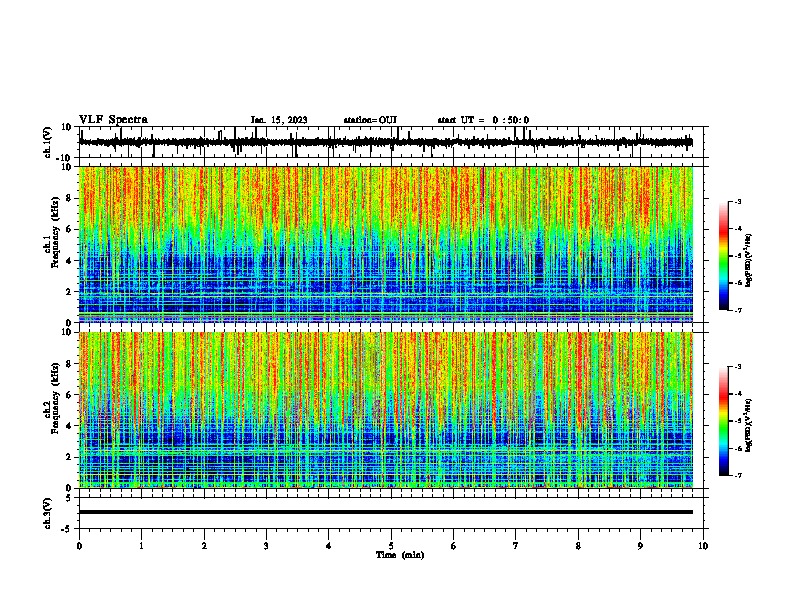
Task: Click the upper colorbar's log(PSD) label
Action: point(749,260)
